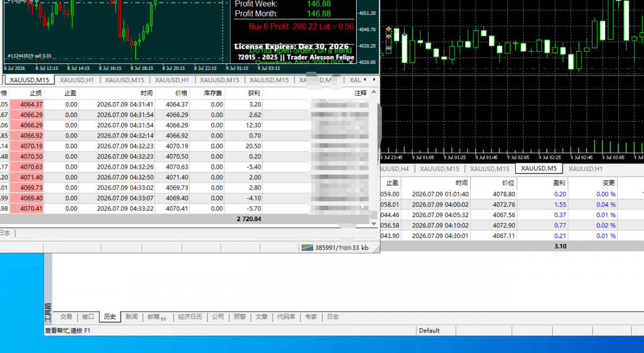Select the row timed 2026.07.09 04:33:02
Image resolution: width=644 pixels, height=353 pixels.
(x=185, y=188)
